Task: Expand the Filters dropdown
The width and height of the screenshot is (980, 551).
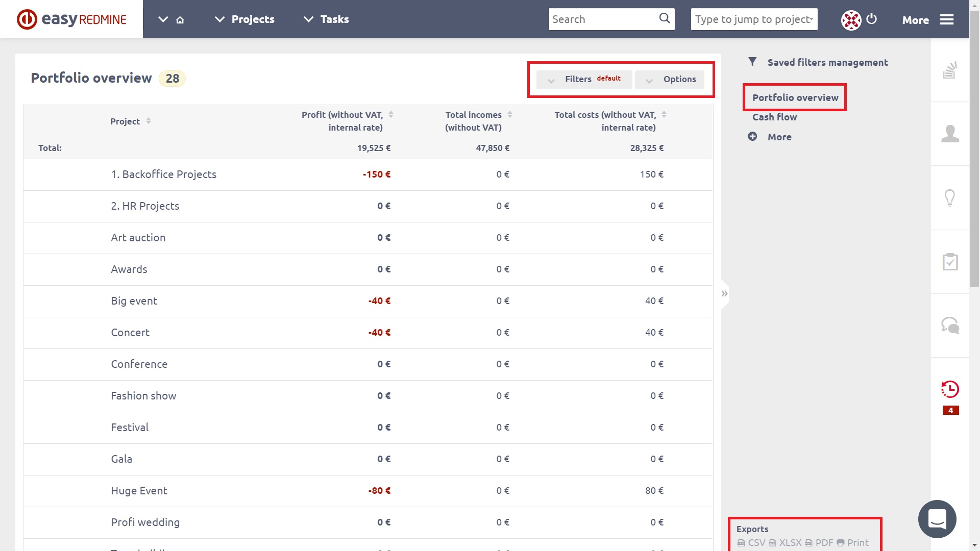Action: [584, 79]
